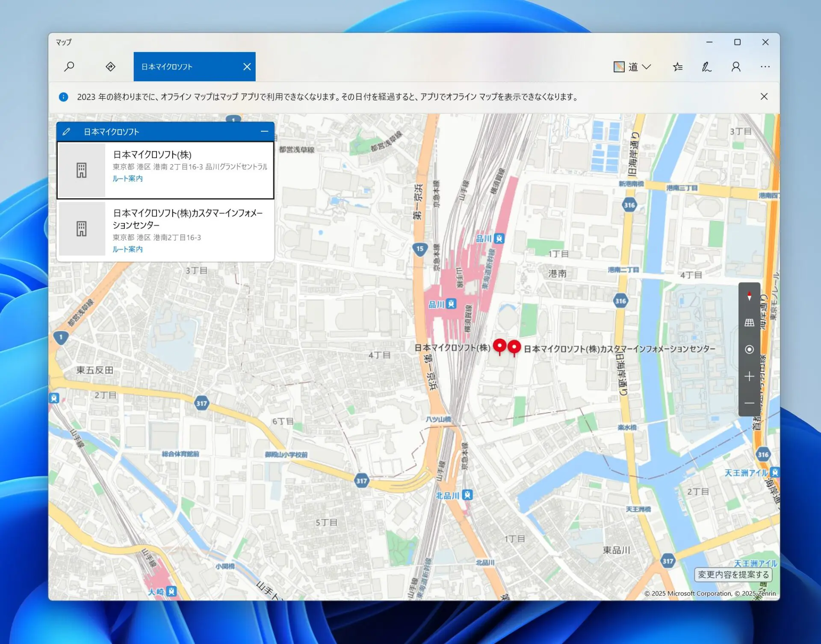Click upper 品川 station icon on map

[x=499, y=238]
